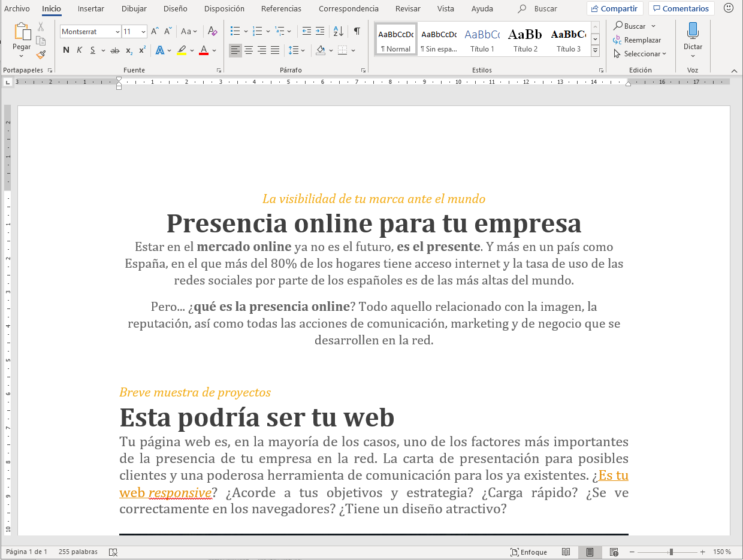Open the Vista tab

click(x=446, y=8)
